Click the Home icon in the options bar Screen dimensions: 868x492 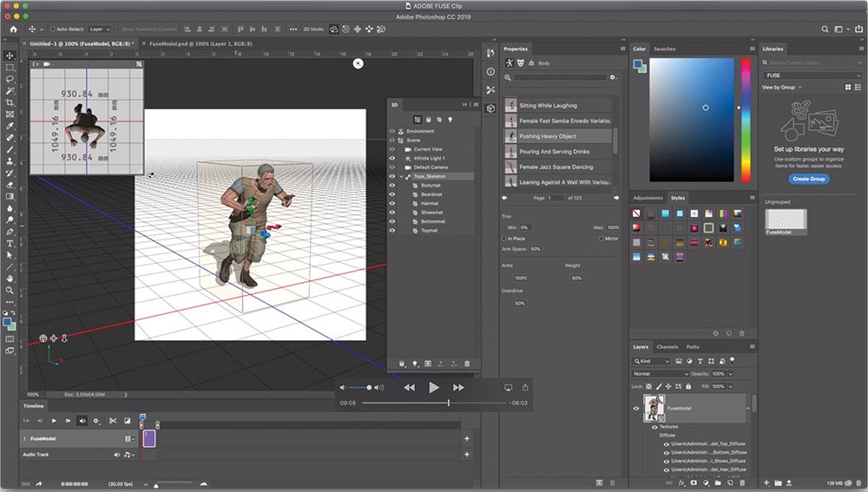13,29
